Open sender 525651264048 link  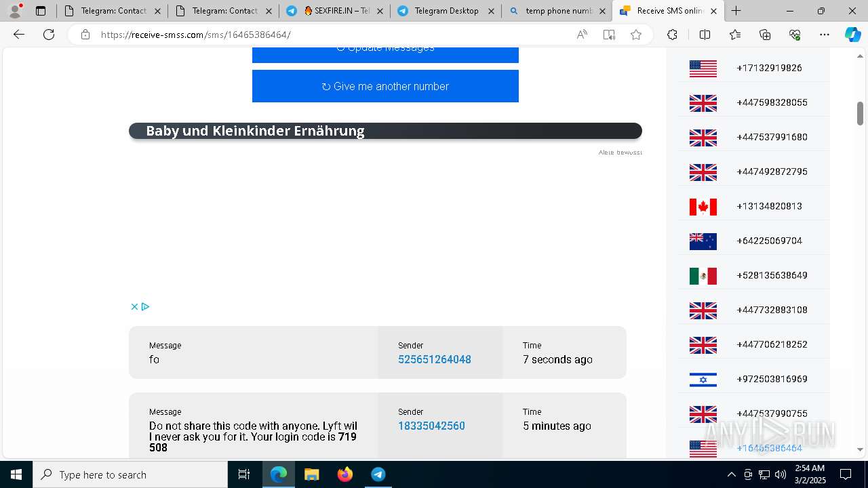coord(434,359)
